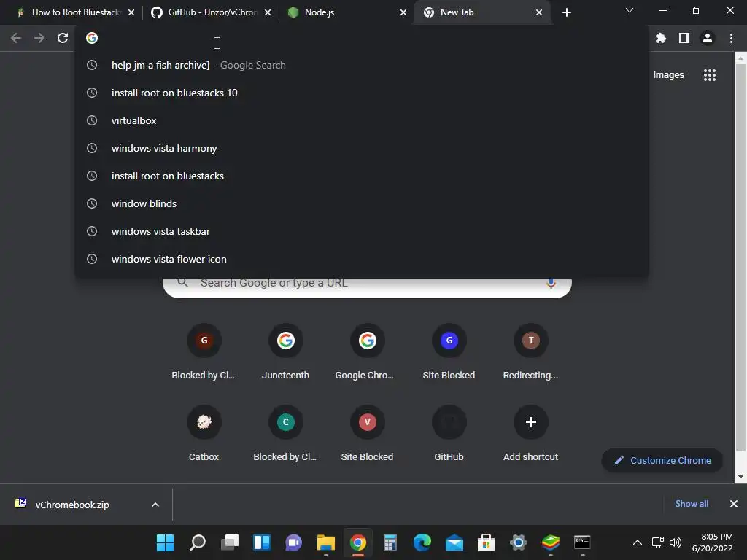Open Command Prompt from the taskbar
747x560 pixels.
tap(582, 542)
